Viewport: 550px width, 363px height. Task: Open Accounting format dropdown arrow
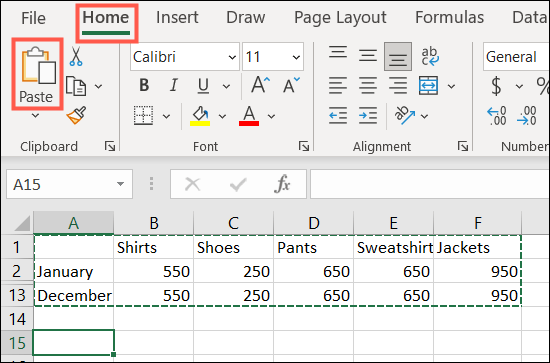(x=519, y=86)
